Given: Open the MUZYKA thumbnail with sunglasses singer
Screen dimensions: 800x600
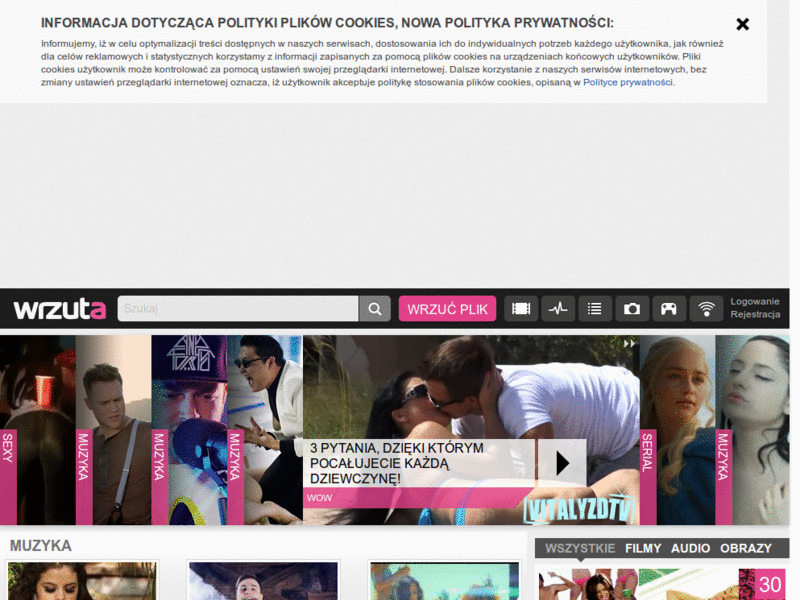Looking at the screenshot, I should click(265, 430).
